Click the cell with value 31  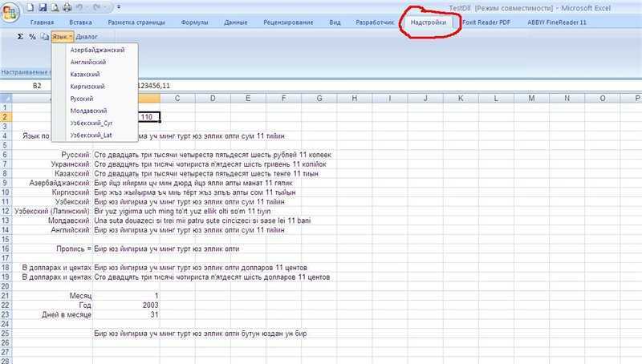pos(154,314)
